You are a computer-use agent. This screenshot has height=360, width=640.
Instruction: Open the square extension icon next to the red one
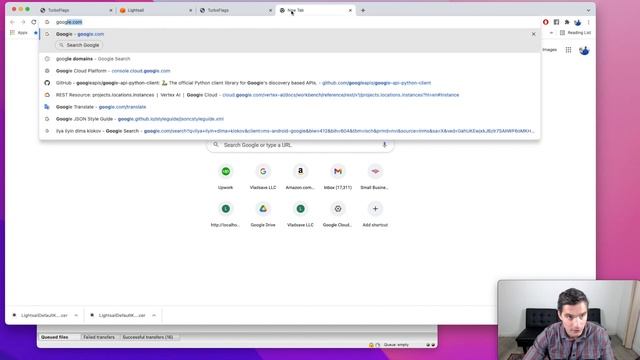(556, 22)
